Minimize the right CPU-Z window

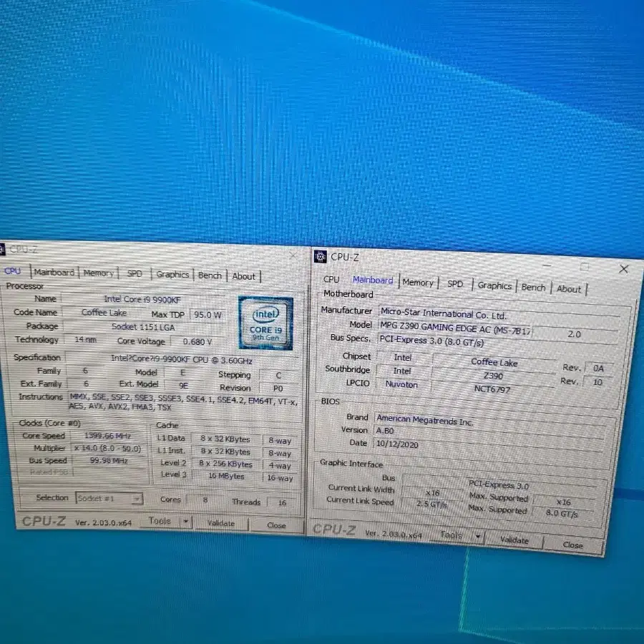point(547,265)
